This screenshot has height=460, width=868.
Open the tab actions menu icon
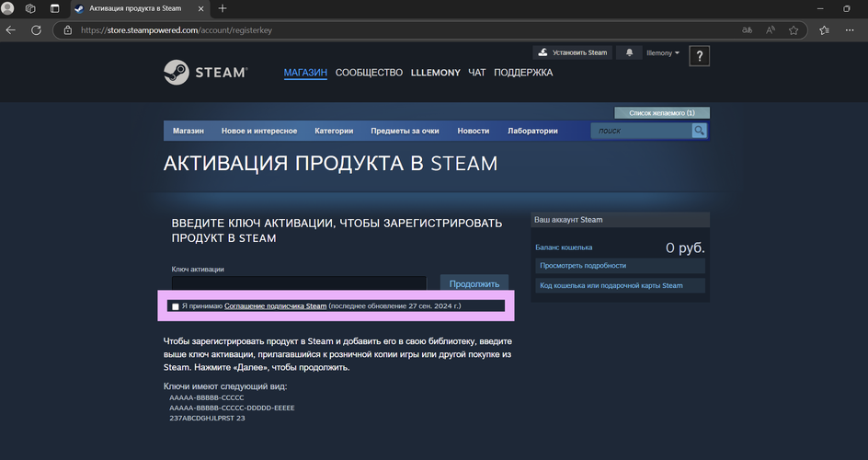point(54,8)
